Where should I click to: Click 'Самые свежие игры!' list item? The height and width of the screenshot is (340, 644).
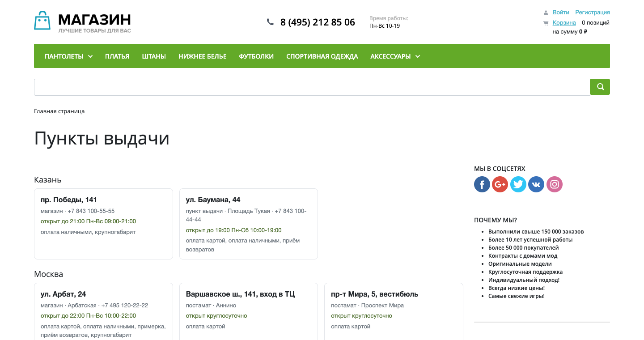[517, 296]
